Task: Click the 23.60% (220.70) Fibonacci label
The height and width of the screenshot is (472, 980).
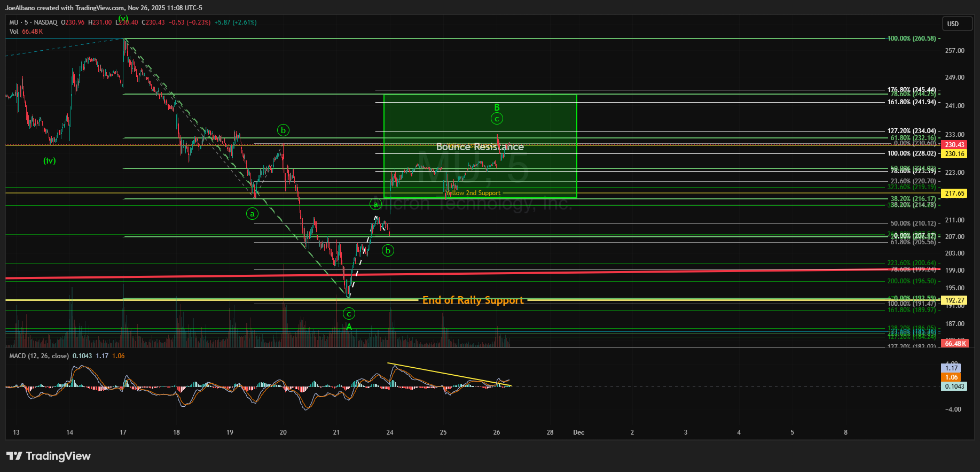Action: pyautogui.click(x=913, y=182)
